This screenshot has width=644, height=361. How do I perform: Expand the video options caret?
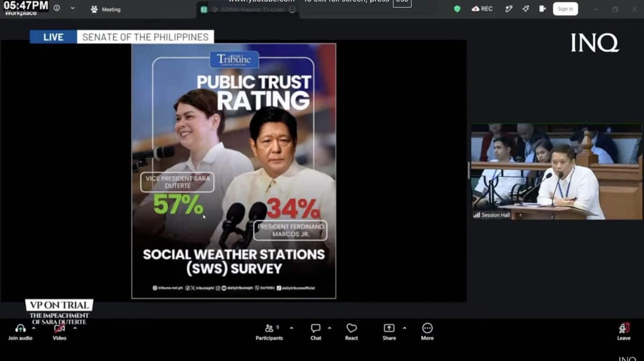pos(75,328)
